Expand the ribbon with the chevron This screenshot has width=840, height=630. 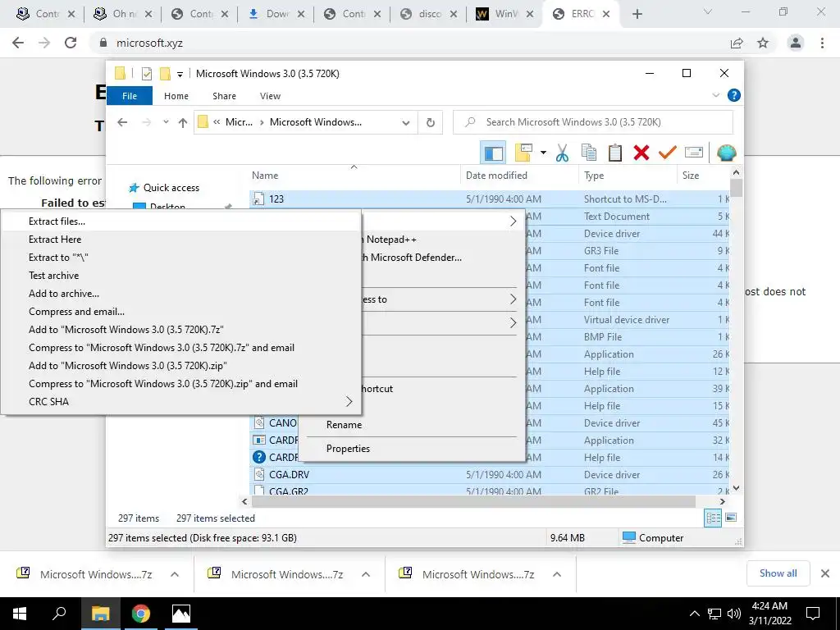[x=715, y=95]
